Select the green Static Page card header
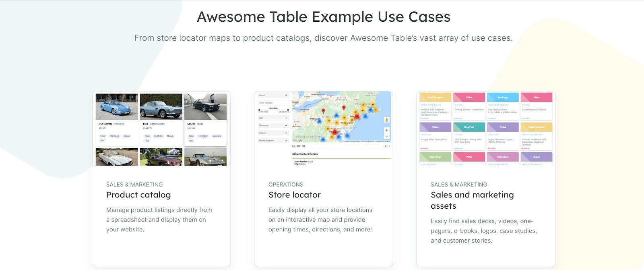644x270 pixels. coord(435,157)
